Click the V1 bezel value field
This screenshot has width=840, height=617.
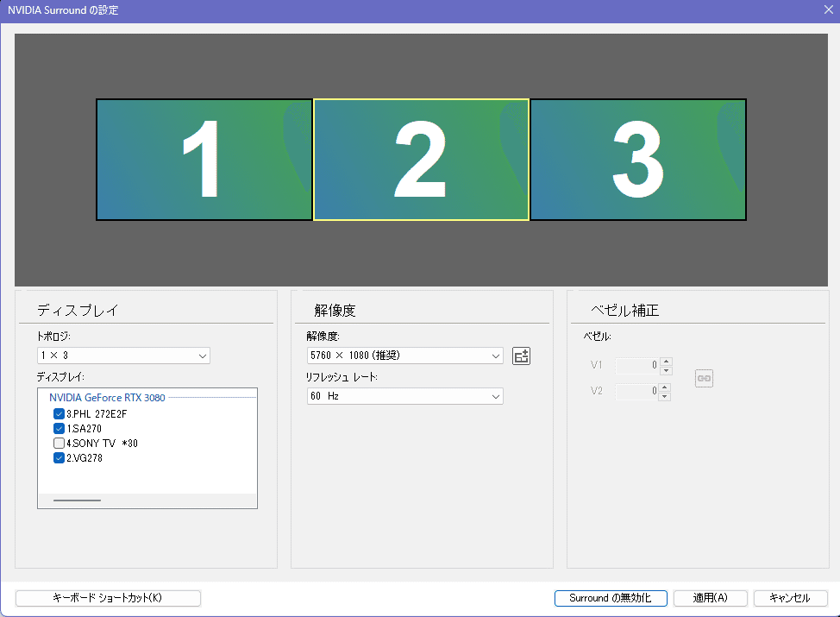(x=637, y=366)
